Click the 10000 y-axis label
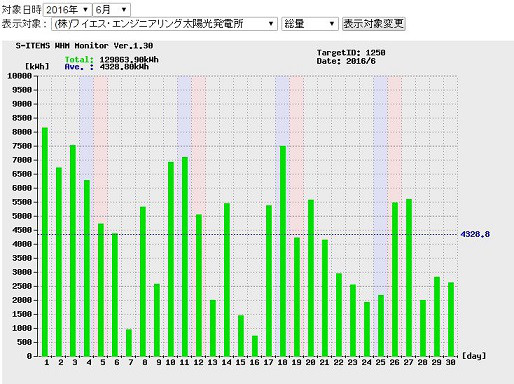The width and height of the screenshot is (514, 384). [19, 76]
